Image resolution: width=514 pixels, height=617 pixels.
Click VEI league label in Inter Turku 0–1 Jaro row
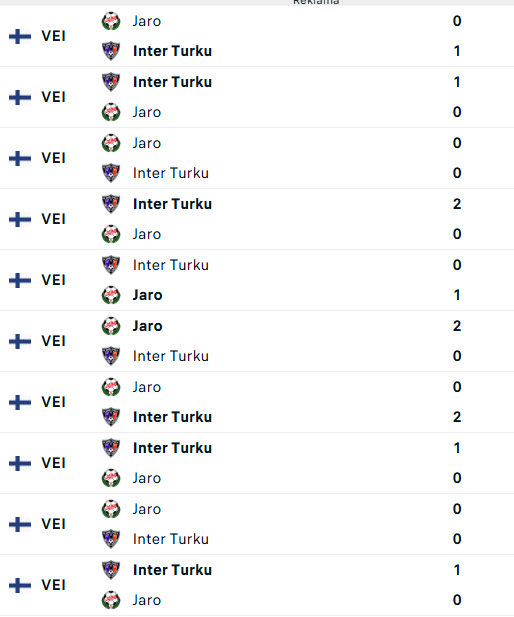pyautogui.click(x=53, y=280)
